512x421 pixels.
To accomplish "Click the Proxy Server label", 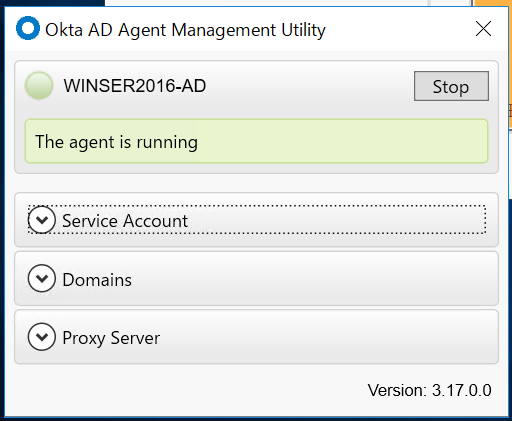I will click(x=111, y=338).
